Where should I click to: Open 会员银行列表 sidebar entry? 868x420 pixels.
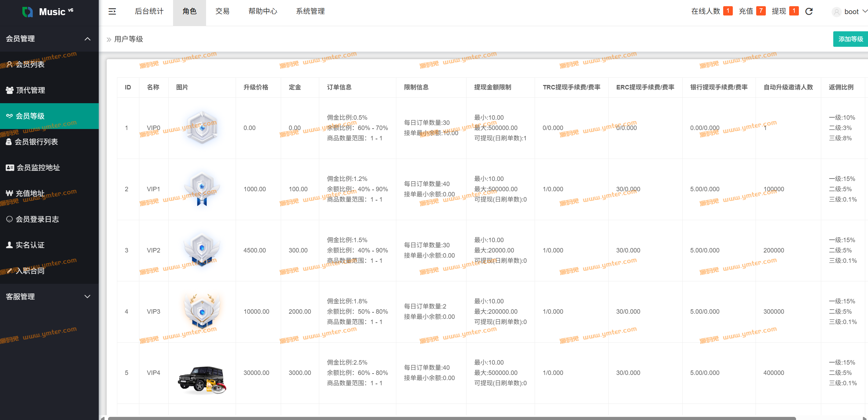36,142
